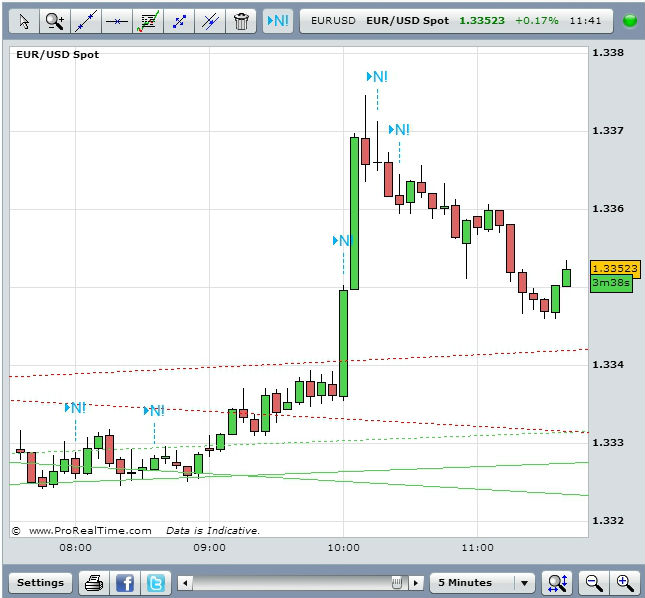Click the +0.17% change value
The height and width of the screenshot is (598, 645).
pyautogui.click(x=536, y=21)
